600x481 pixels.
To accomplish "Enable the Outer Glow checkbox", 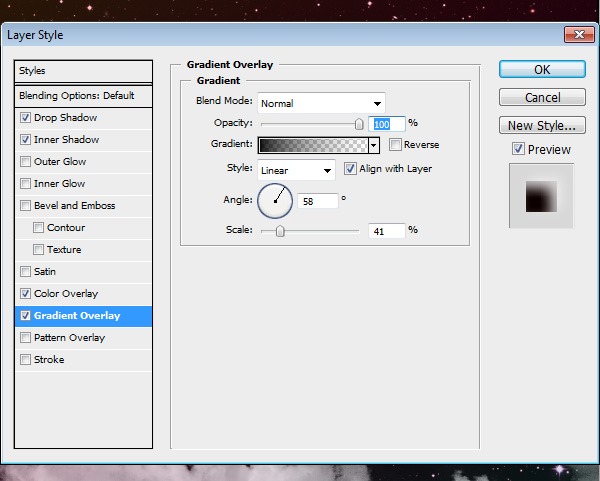I will (x=25, y=161).
